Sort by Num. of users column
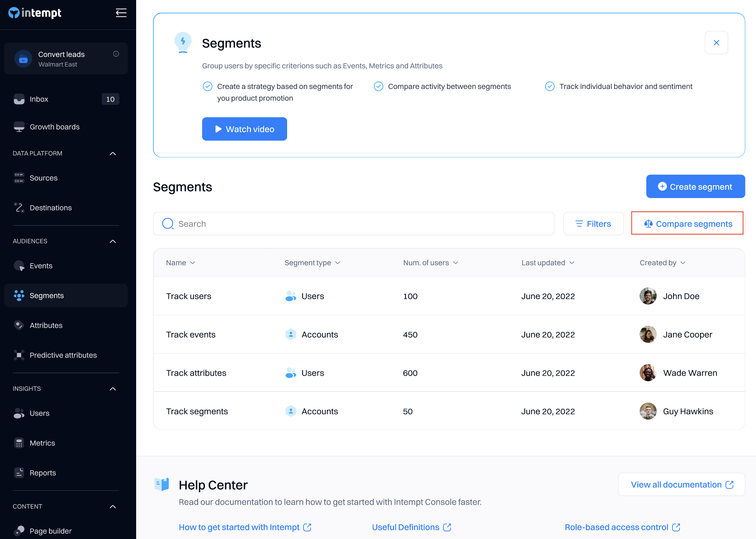The image size is (756, 539). point(430,263)
